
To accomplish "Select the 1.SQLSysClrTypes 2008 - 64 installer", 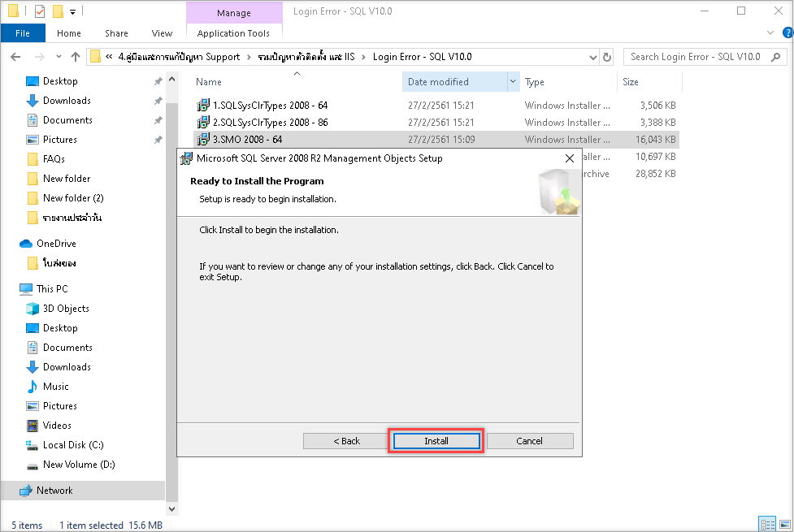I will click(x=270, y=106).
